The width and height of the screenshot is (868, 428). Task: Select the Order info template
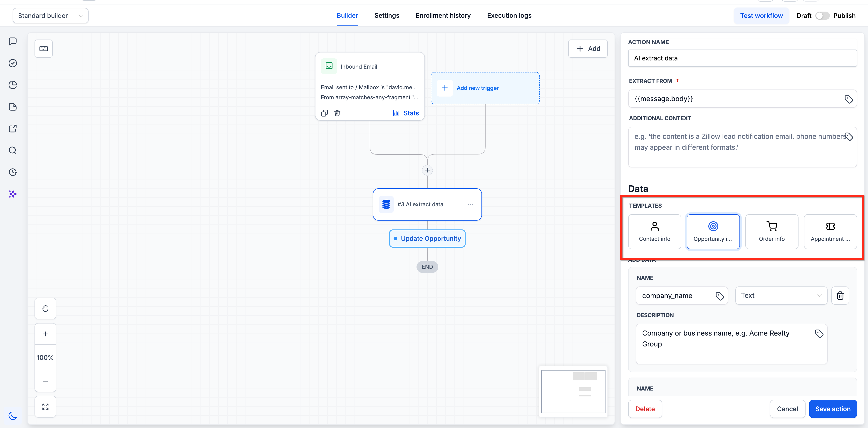(x=772, y=231)
